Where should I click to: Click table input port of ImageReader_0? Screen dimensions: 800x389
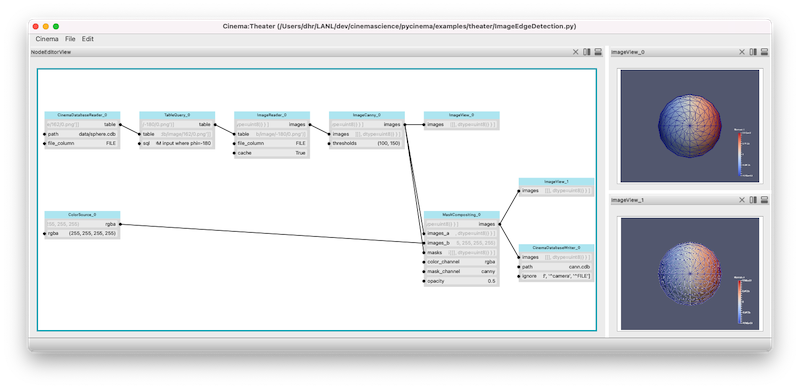pos(235,134)
